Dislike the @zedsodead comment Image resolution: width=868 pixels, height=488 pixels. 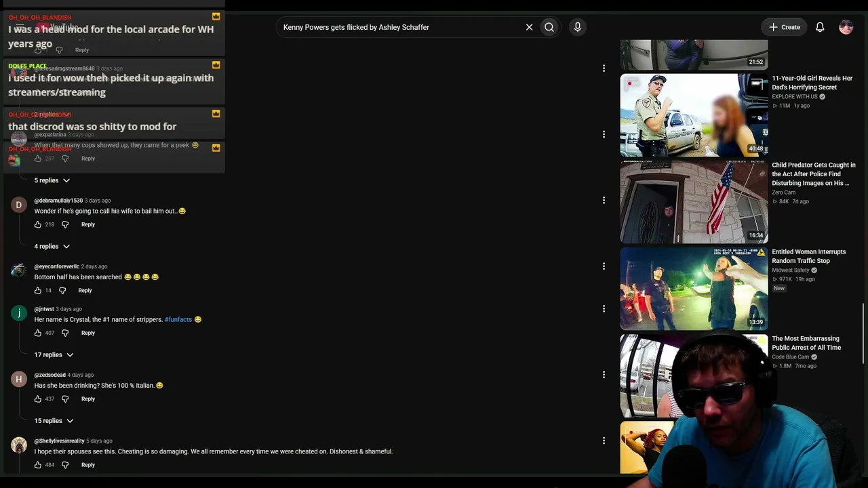click(65, 399)
